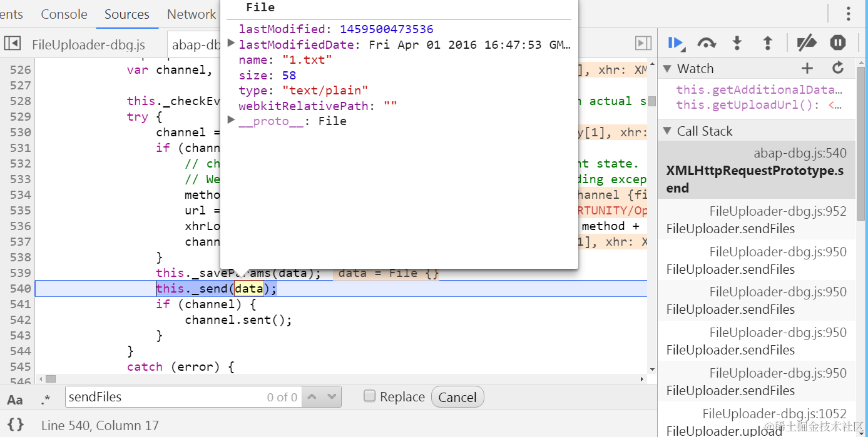
Task: Step into next function call
Action: (x=737, y=43)
